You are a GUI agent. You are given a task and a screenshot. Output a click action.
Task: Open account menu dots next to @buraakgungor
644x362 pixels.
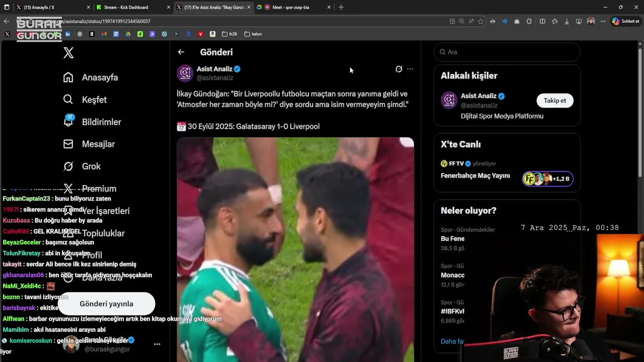tap(157, 344)
